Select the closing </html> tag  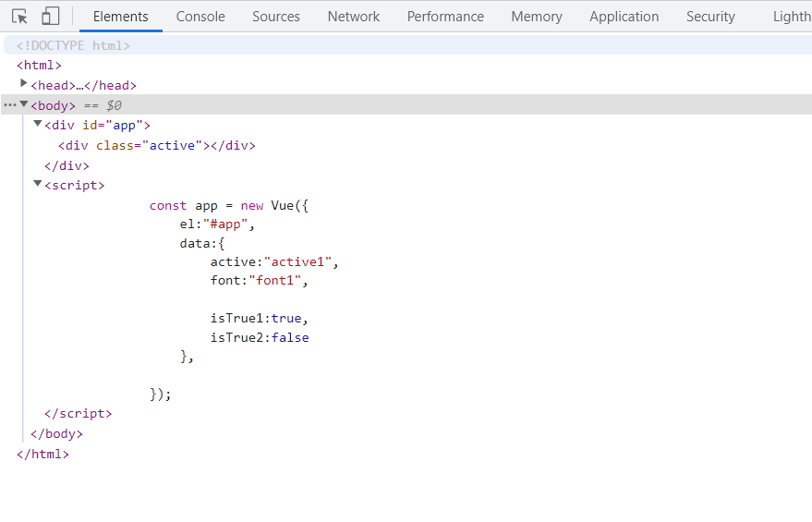[x=42, y=455]
